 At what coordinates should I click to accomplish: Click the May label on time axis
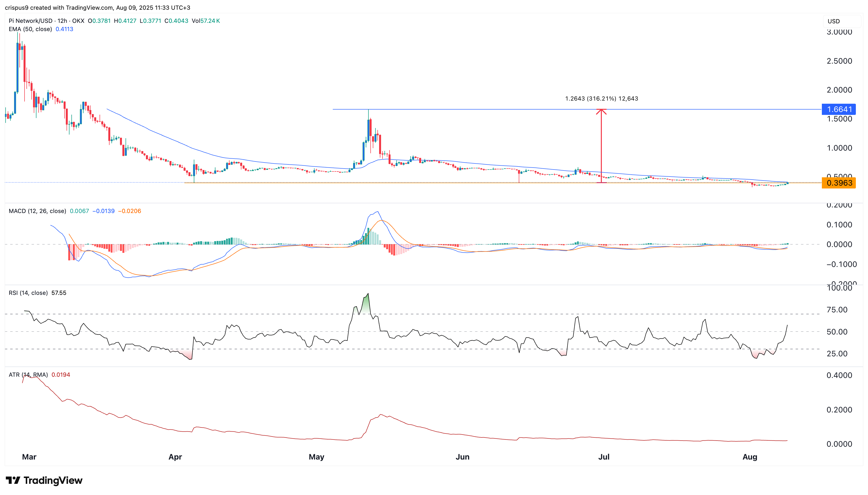[x=316, y=457]
